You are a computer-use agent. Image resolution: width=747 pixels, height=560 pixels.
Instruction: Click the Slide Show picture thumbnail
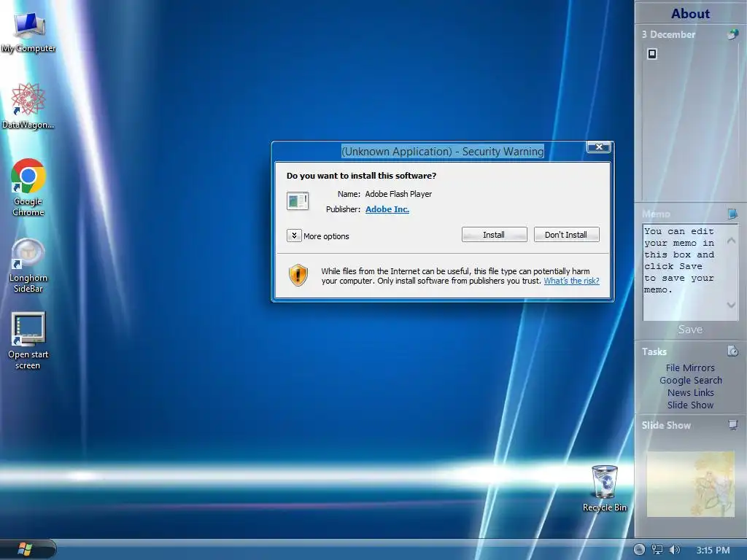click(x=690, y=484)
